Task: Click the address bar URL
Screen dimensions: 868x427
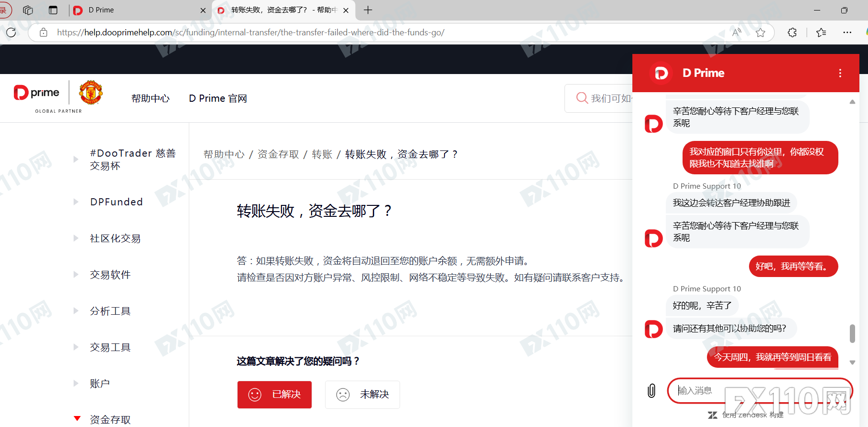Action: [x=250, y=32]
